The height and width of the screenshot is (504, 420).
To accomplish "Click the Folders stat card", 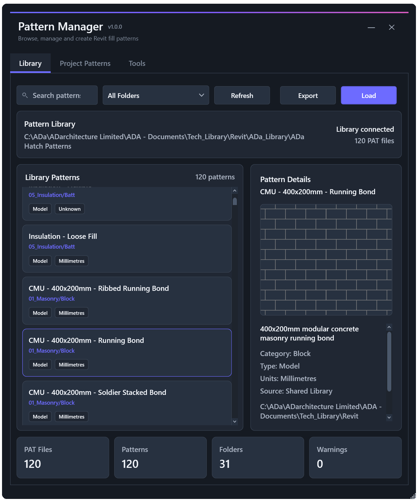I will click(x=258, y=457).
